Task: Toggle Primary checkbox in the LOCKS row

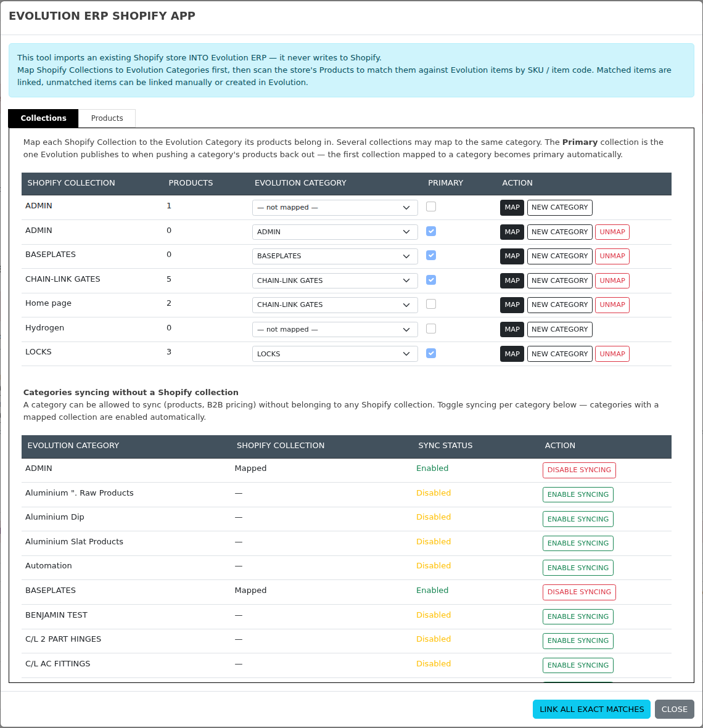Action: point(431,353)
